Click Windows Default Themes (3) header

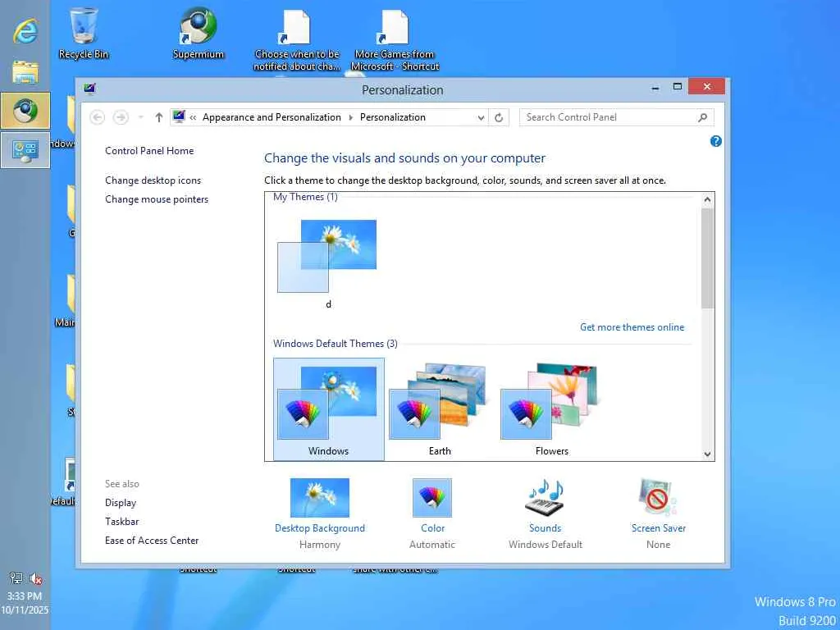pyautogui.click(x=336, y=344)
